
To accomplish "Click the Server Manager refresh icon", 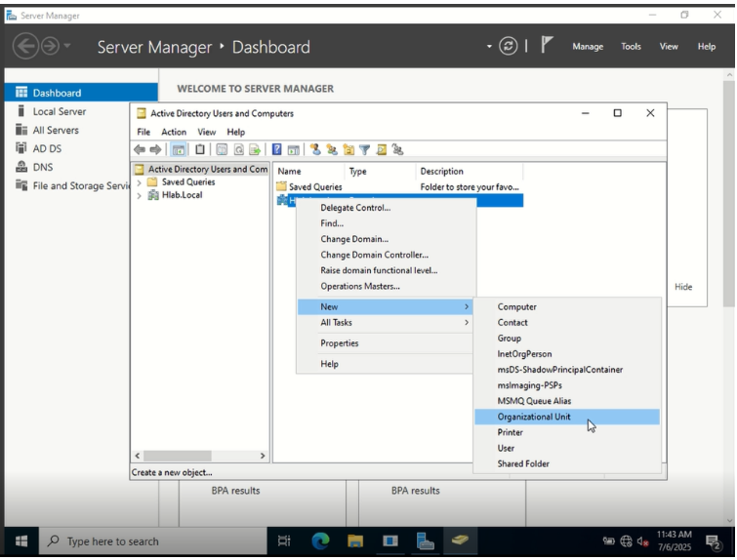I will pos(509,46).
